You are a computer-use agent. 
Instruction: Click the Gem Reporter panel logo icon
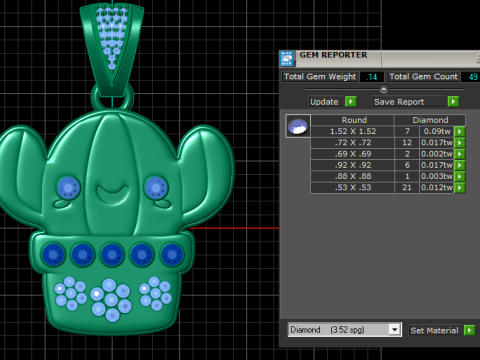point(287,59)
